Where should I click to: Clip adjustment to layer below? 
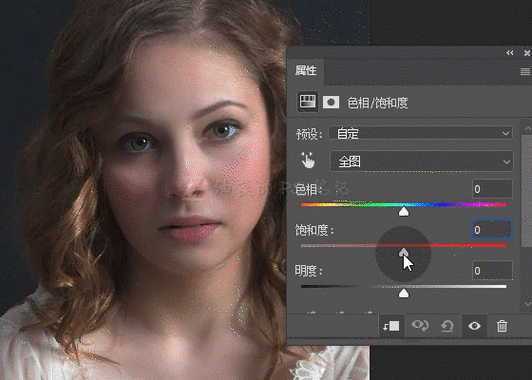point(391,326)
